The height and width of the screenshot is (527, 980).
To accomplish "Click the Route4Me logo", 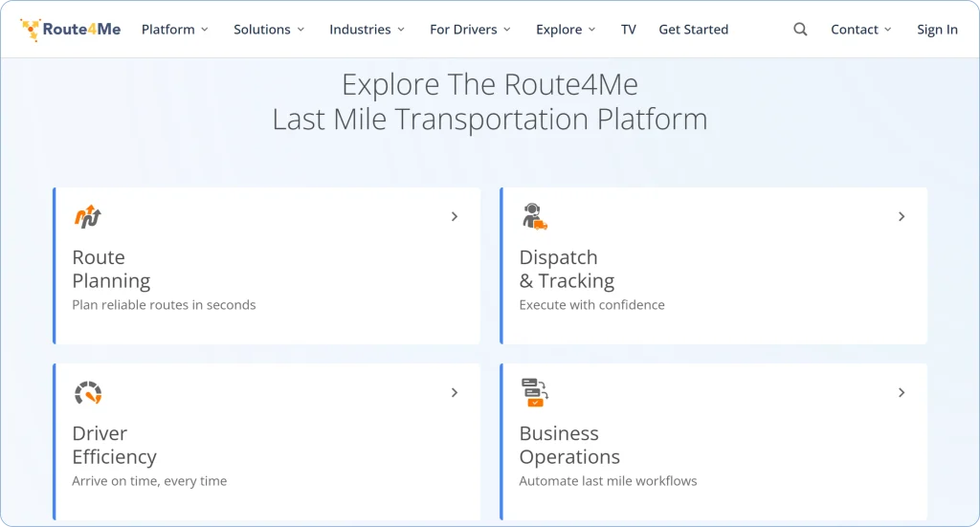I will pyautogui.click(x=70, y=30).
